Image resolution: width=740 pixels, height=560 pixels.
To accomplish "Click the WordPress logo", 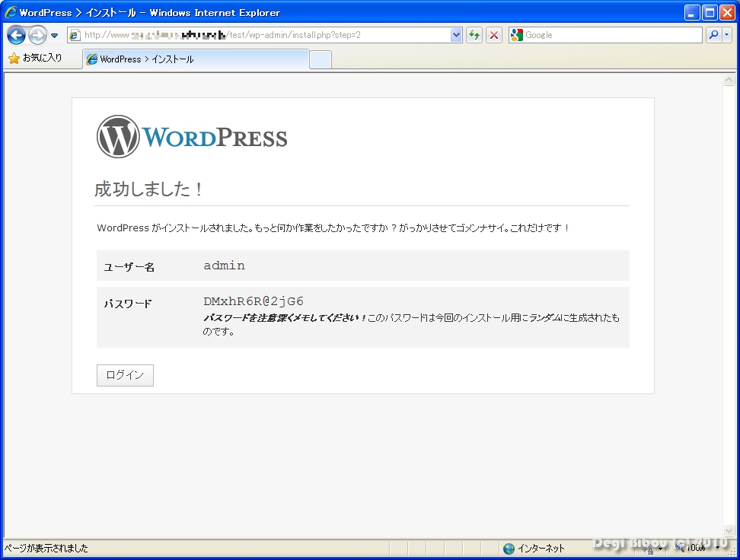I will (192, 137).
